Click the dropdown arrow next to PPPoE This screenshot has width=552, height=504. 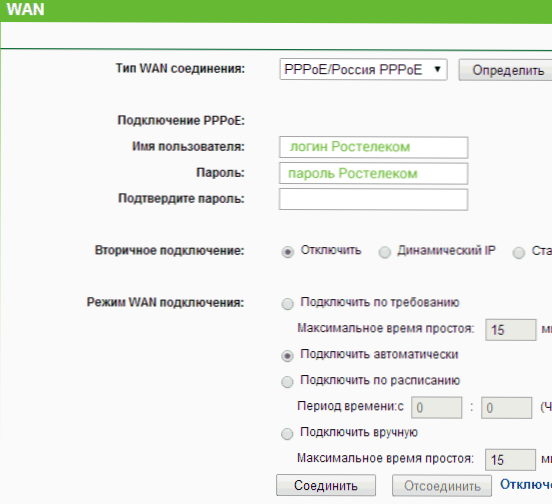tap(437, 69)
